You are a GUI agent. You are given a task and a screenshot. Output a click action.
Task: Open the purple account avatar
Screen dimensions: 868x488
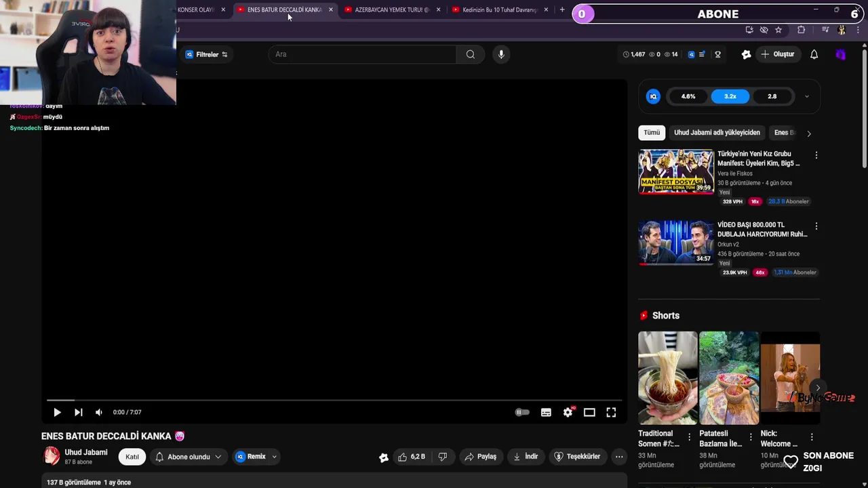(841, 54)
